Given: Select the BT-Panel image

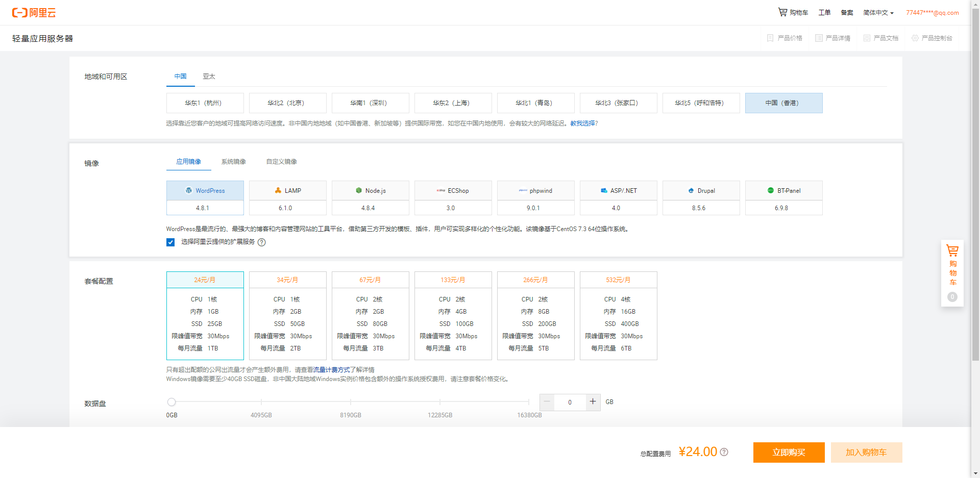Looking at the screenshot, I should [784, 190].
